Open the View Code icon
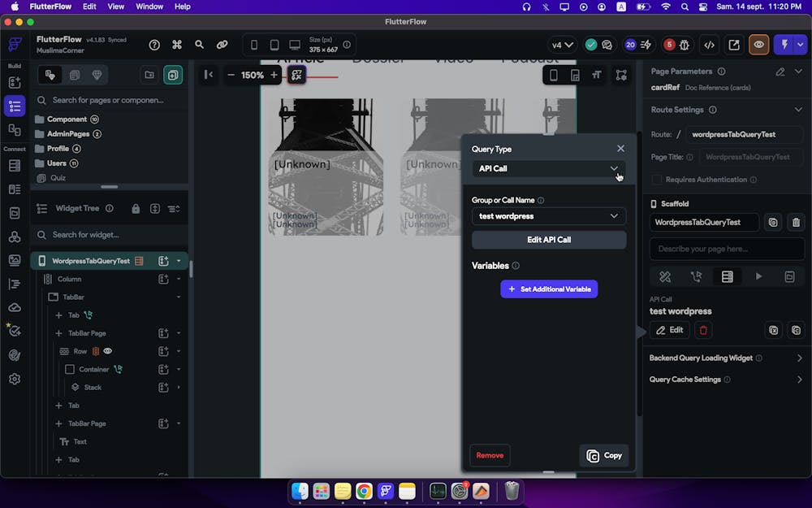812x508 pixels. (x=709, y=45)
